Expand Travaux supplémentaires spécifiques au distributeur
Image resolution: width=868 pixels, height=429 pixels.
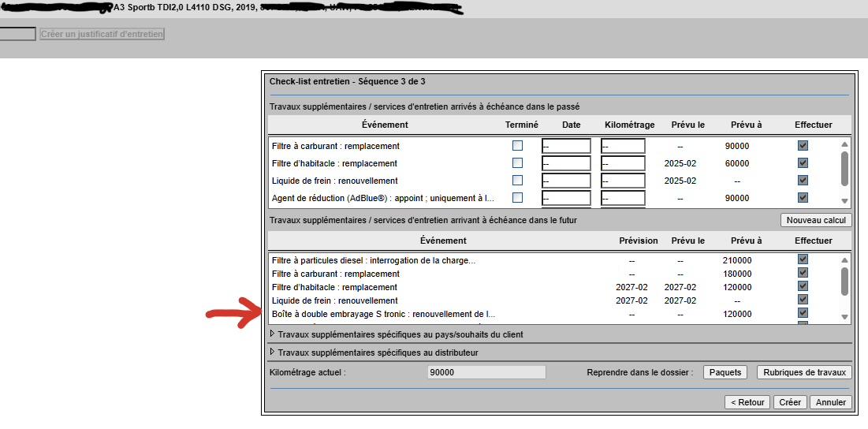click(x=274, y=353)
